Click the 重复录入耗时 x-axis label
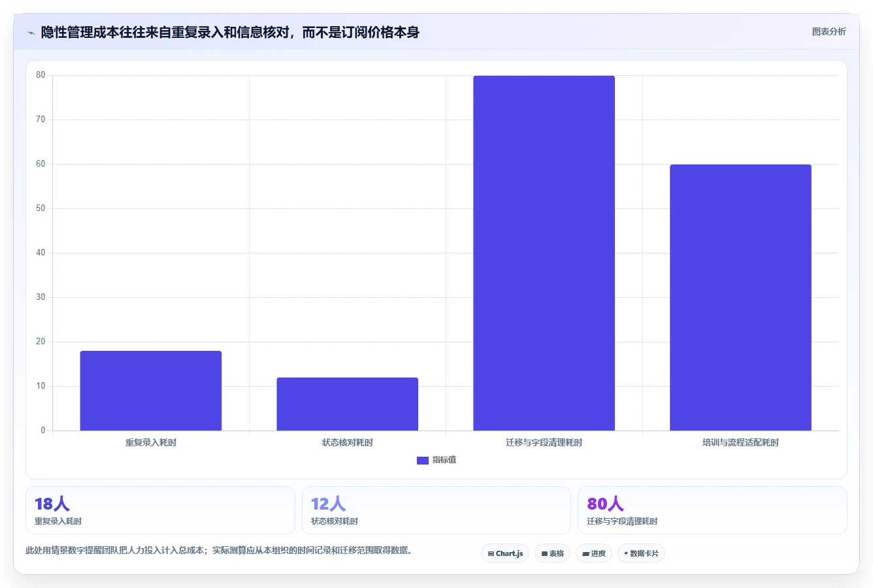Screen dimensions: 873x588 coord(151,443)
